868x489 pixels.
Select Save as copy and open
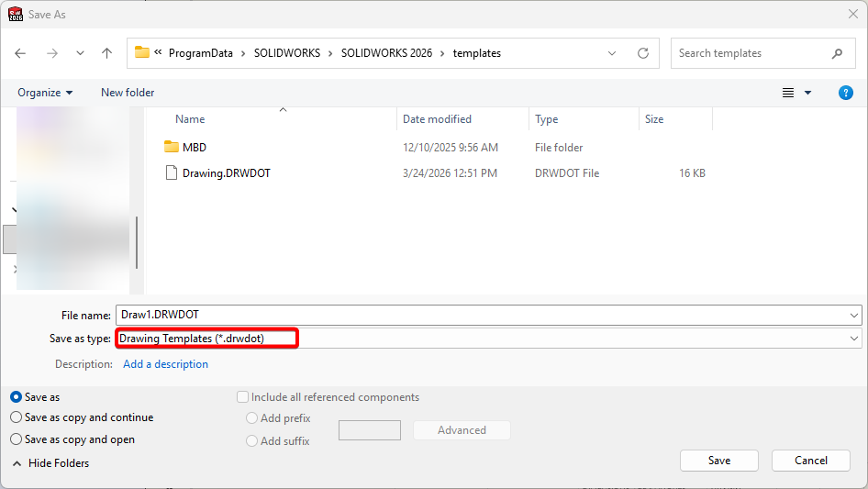coord(16,439)
